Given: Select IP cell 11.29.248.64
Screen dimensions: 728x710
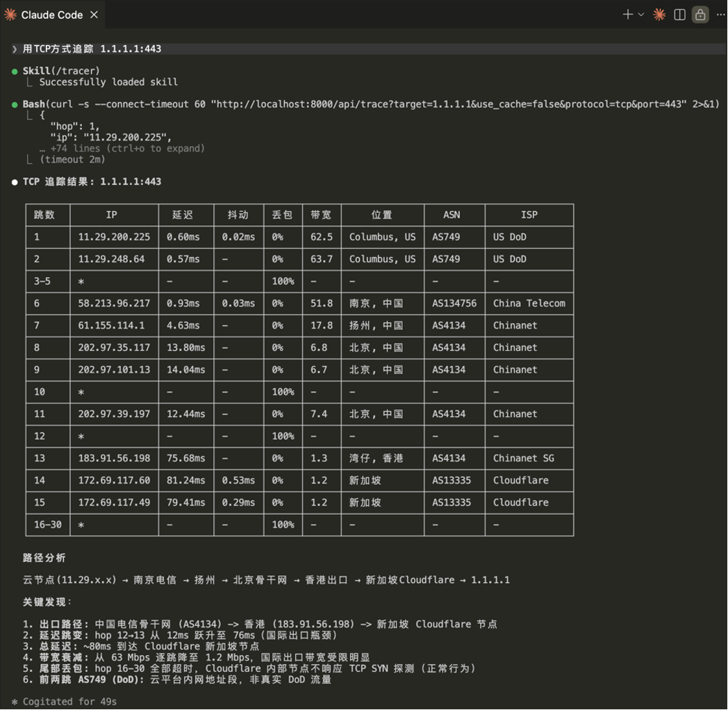Looking at the screenshot, I should coord(114,259).
